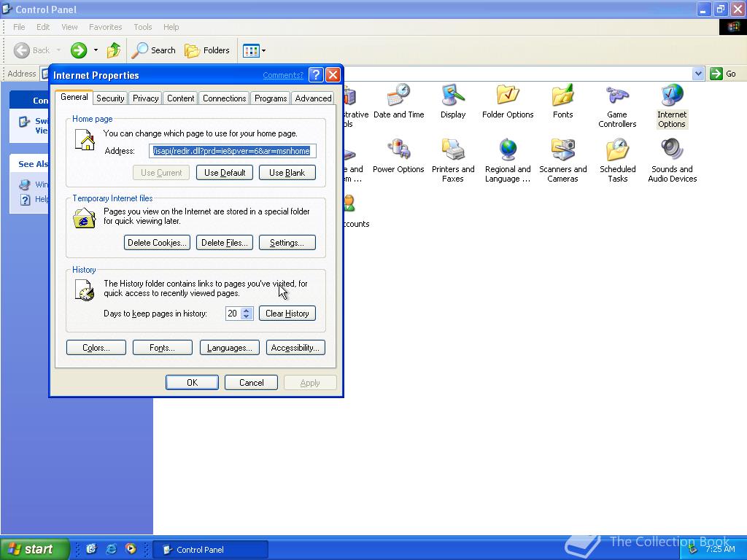Switch to the Privacy tab

click(145, 98)
